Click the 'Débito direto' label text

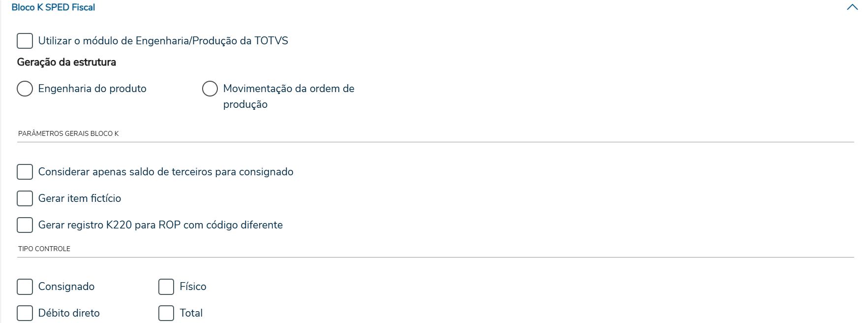pos(69,313)
